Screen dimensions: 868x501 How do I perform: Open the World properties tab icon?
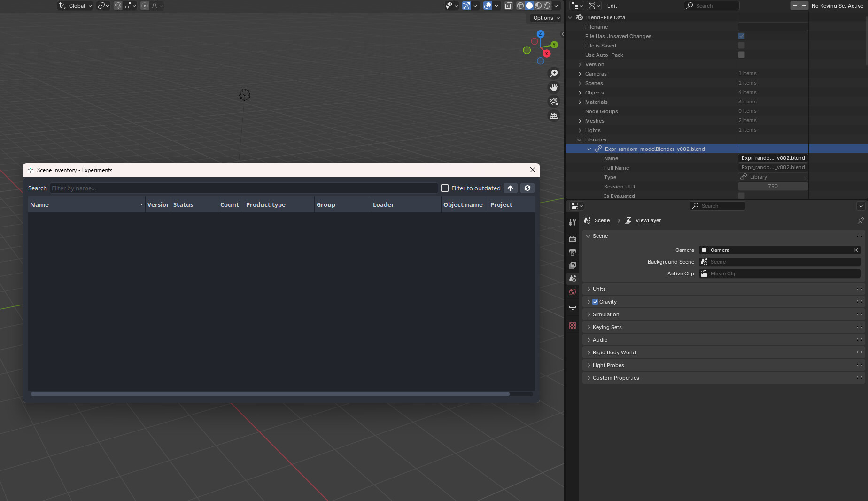[572, 292]
